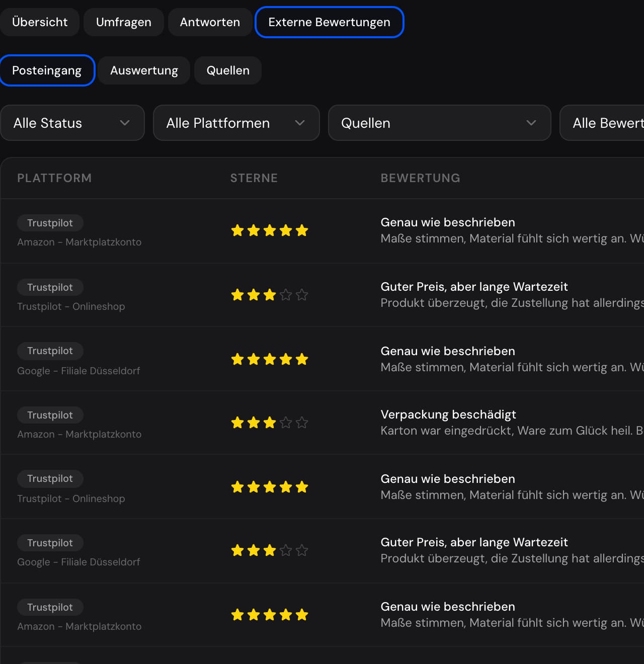Open first row's Amazon – Marktplatzkonto source
644x664 pixels.
point(79,242)
